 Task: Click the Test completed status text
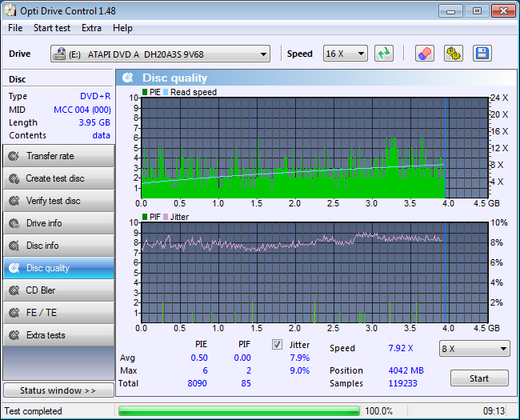pos(33,411)
